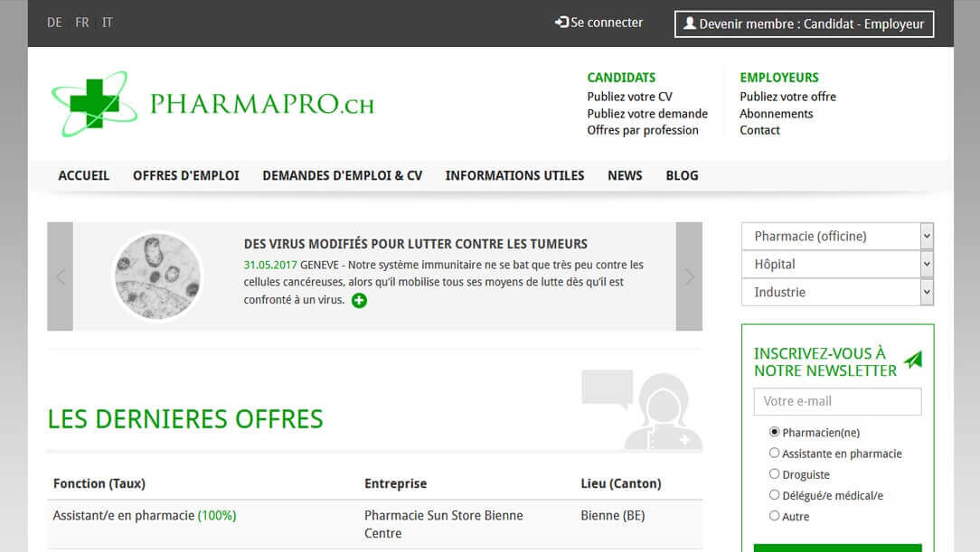Navigate to the Blog menu item
Viewport: 980px width, 552px height.
(x=682, y=176)
